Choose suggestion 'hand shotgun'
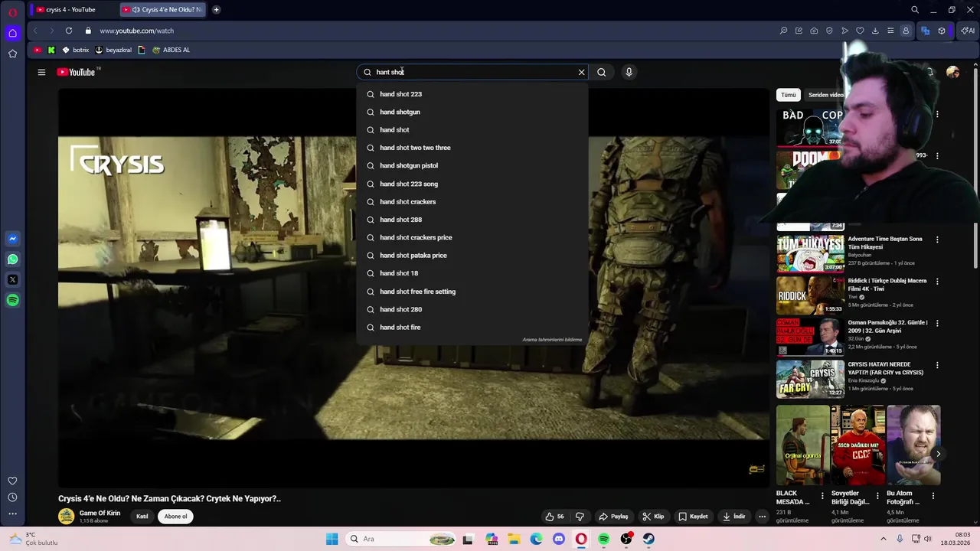Viewport: 980px width, 551px height. click(472, 112)
